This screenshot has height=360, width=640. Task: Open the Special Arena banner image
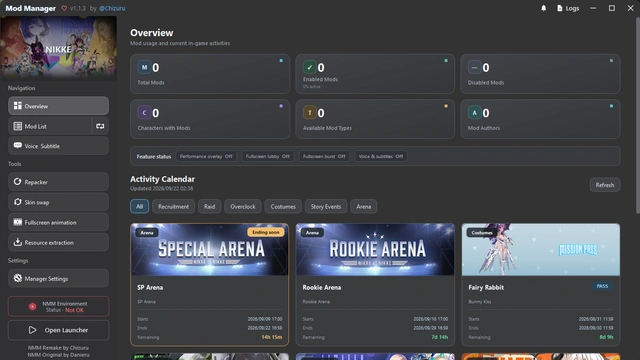[209, 249]
